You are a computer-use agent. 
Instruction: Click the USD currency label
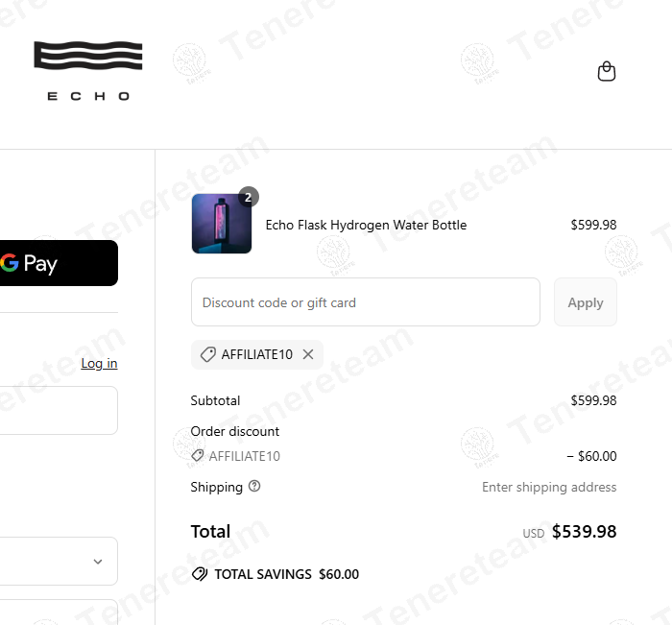coord(533,534)
